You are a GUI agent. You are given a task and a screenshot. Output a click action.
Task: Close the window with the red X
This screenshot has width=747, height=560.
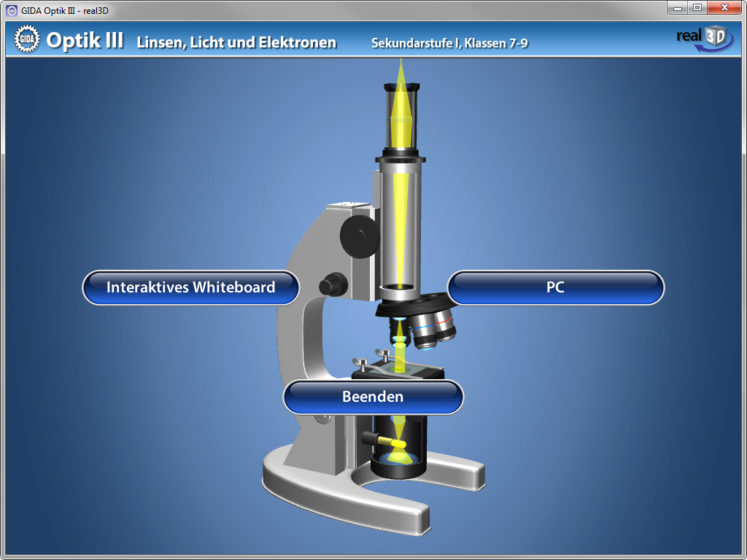point(724,8)
